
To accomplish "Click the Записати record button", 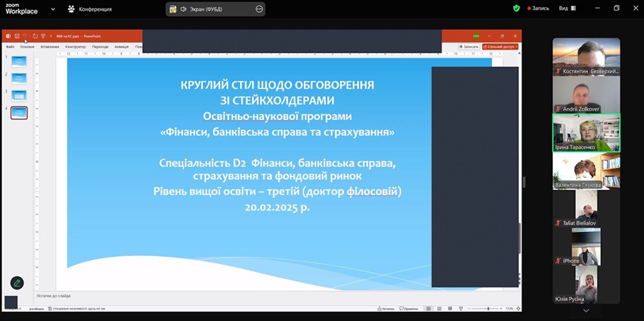I will 469,46.
